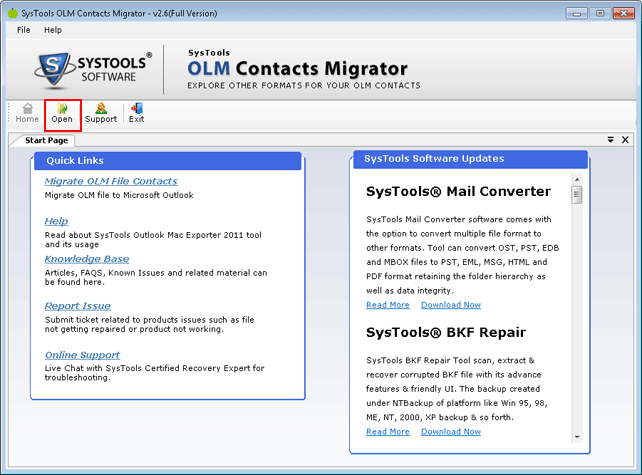Close the application window
The height and width of the screenshot is (475, 642).
point(624,14)
